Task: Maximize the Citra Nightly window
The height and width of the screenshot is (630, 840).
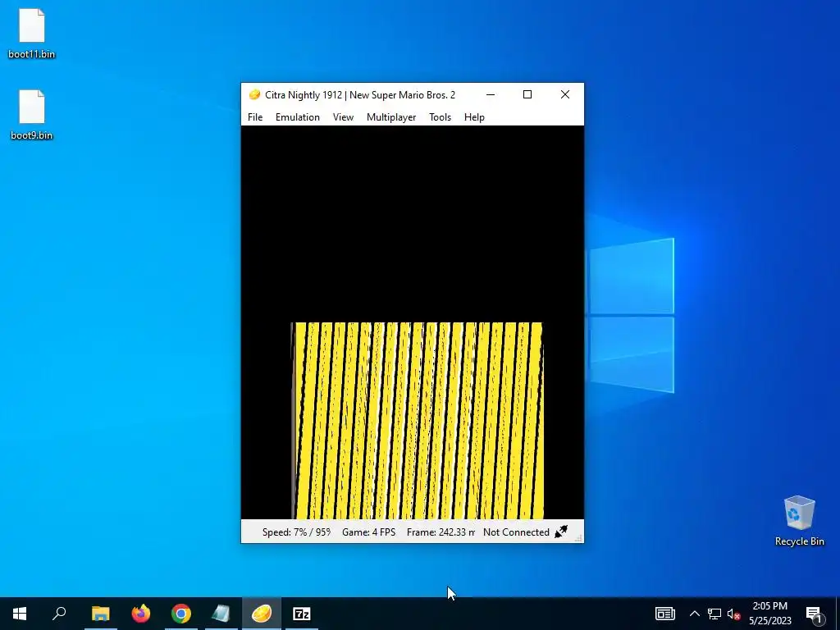Action: tap(527, 95)
